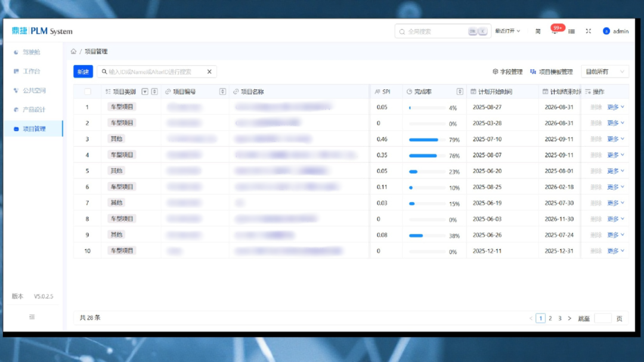Expand 更多 actions for the first row
The image size is (644, 362).
[615, 107]
